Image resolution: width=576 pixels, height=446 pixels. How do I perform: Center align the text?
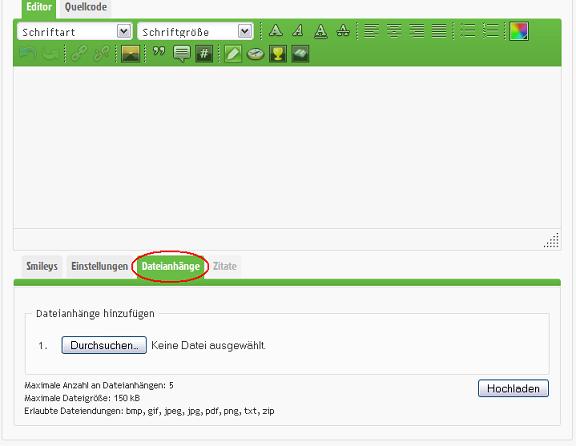(x=394, y=31)
